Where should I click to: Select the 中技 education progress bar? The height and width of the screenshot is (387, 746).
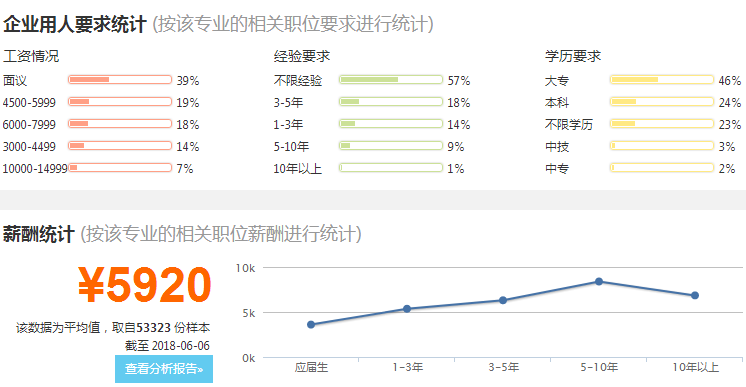pyautogui.click(x=662, y=146)
